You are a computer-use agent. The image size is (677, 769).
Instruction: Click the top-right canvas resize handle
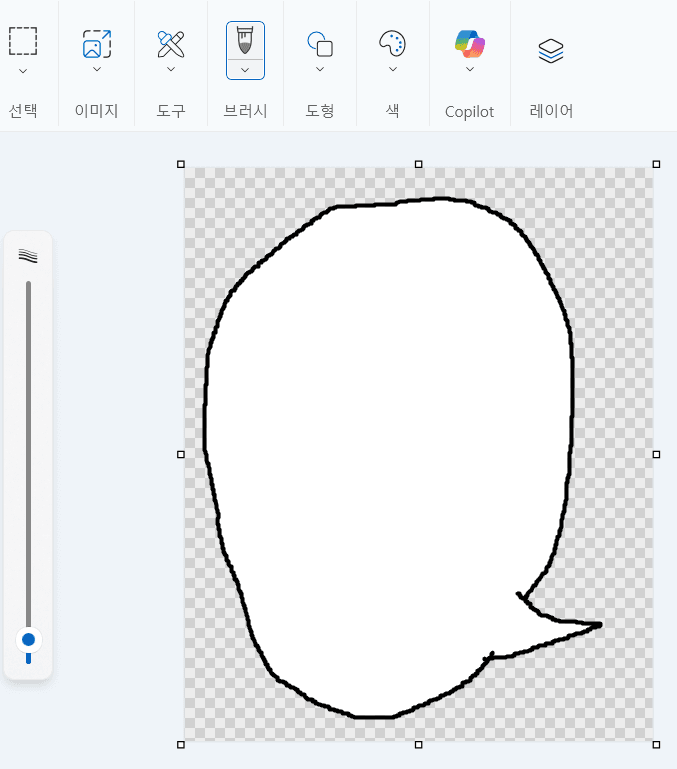(x=656, y=164)
